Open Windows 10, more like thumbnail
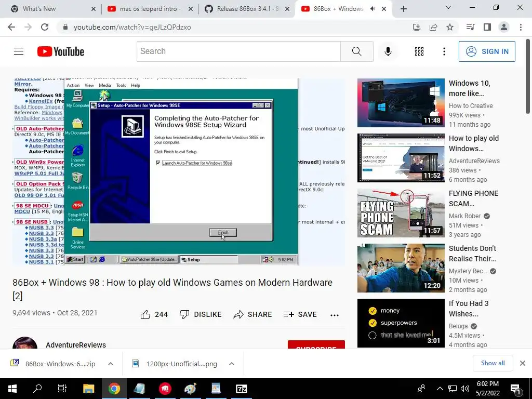532x399 pixels. (401, 103)
